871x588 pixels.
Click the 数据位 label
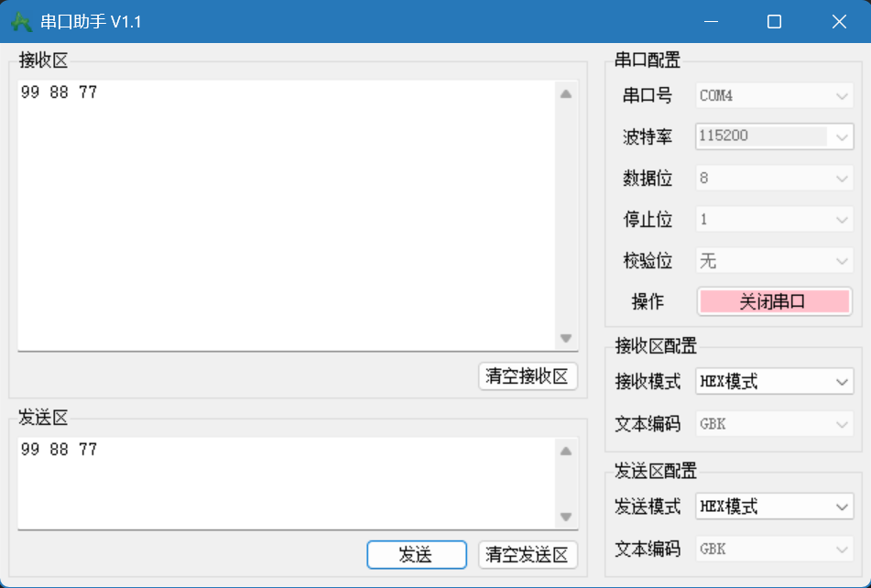(648, 179)
